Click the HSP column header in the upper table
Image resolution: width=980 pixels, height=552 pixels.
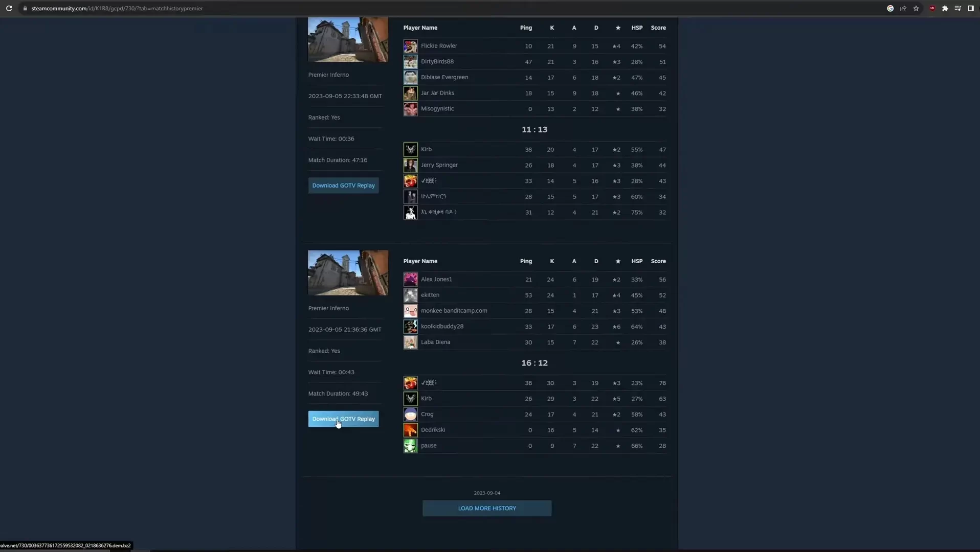pyautogui.click(x=637, y=28)
